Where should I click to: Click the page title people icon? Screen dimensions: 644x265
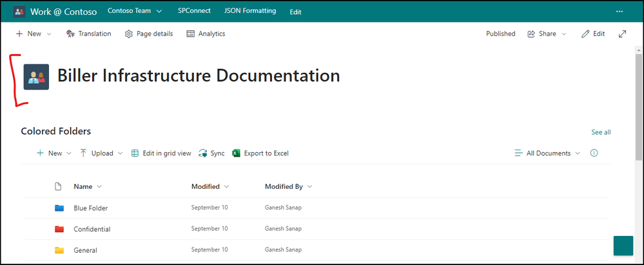coord(36,77)
